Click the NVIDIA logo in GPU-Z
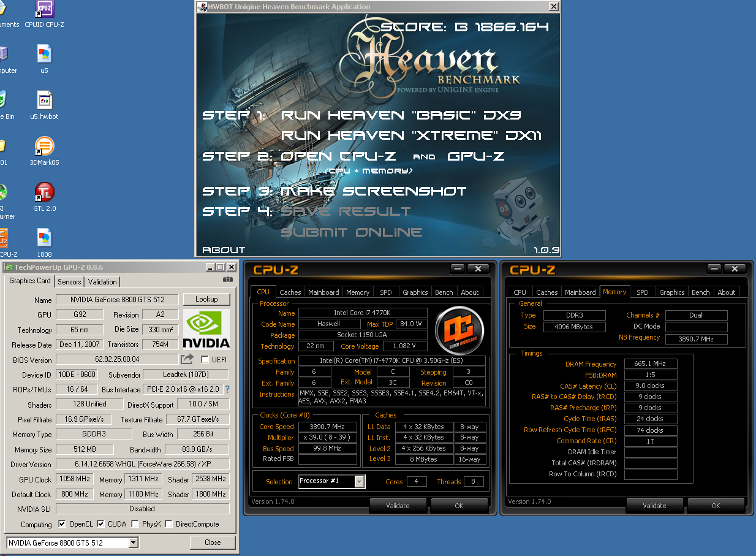Image resolution: width=756 pixels, height=556 pixels. pos(206,329)
